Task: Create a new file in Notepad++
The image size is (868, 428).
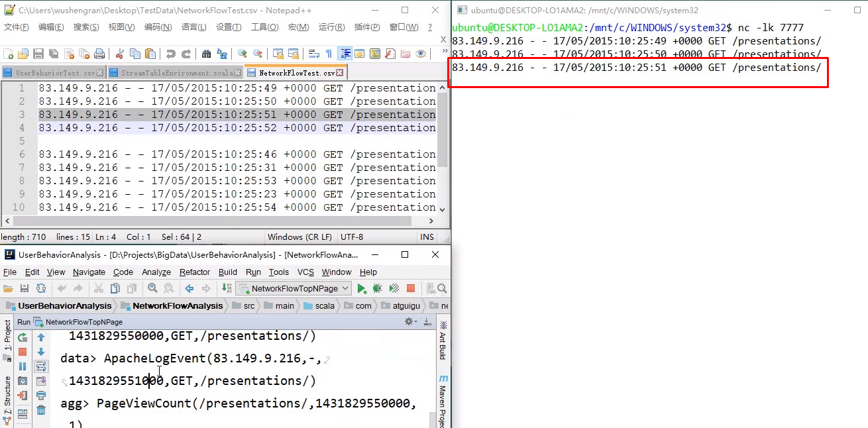Action: (x=8, y=54)
